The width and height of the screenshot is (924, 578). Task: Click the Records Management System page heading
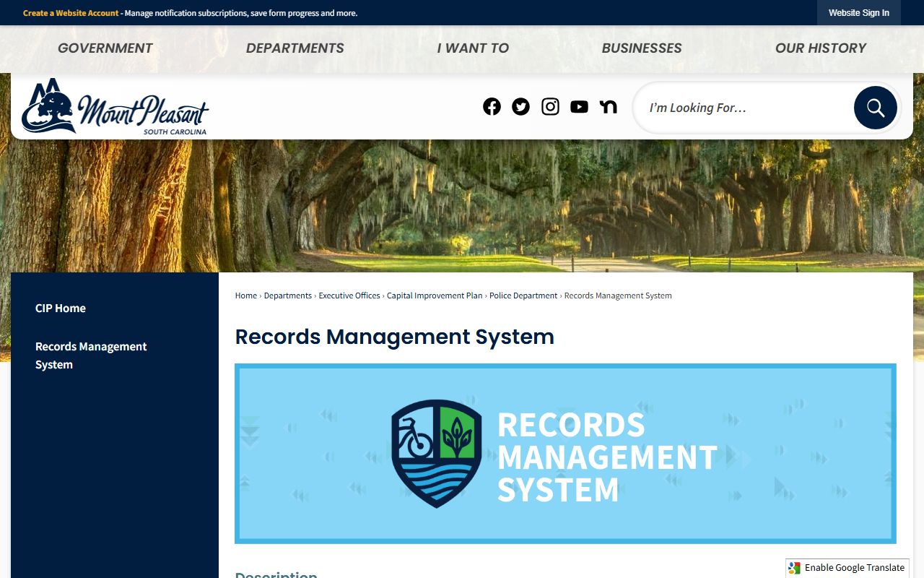[395, 337]
